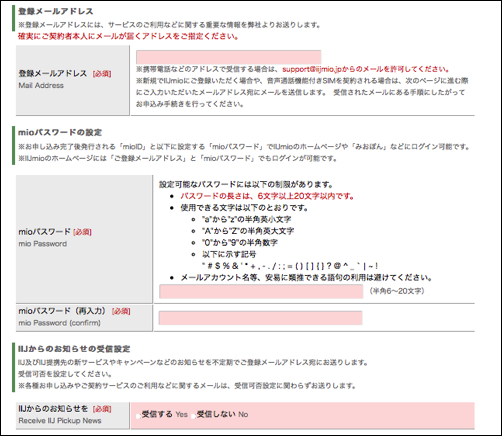Select the 受信しない No radio button
Image resolution: width=502 pixels, height=436 pixels.
[193, 416]
